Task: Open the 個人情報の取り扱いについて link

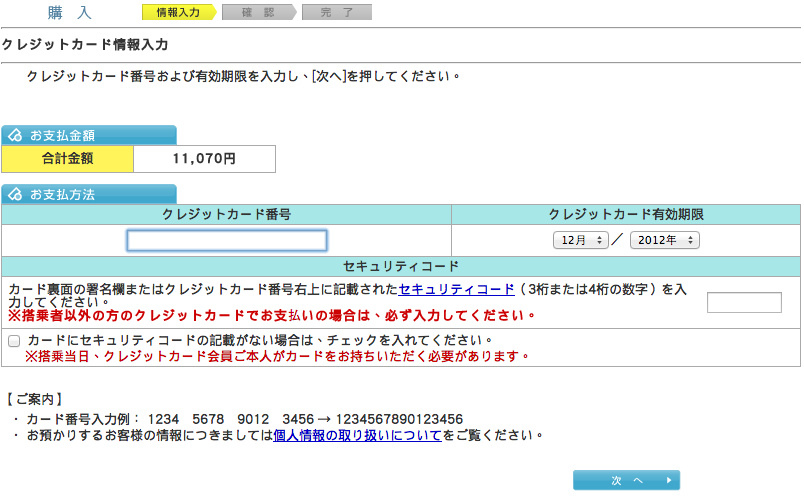Action: tap(357, 435)
